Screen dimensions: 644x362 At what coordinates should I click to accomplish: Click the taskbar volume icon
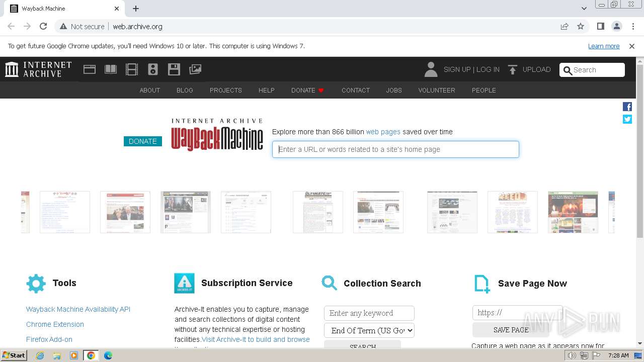572,355
